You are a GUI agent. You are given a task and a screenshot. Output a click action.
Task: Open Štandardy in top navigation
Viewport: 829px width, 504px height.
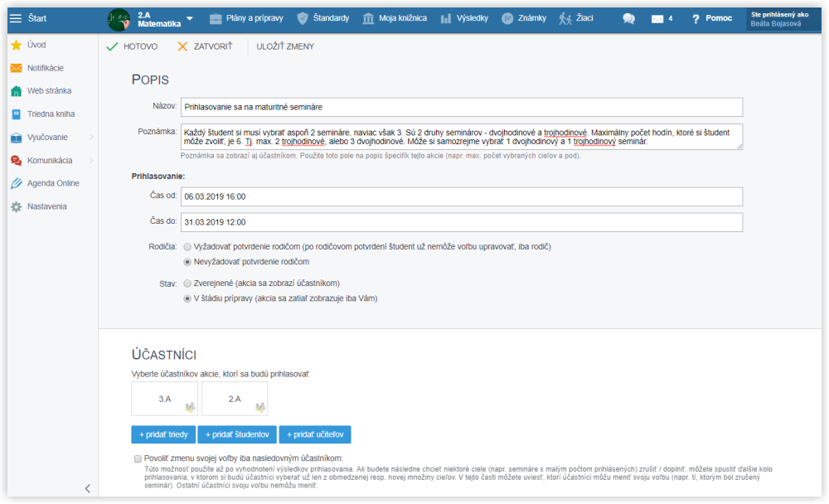tap(331, 18)
